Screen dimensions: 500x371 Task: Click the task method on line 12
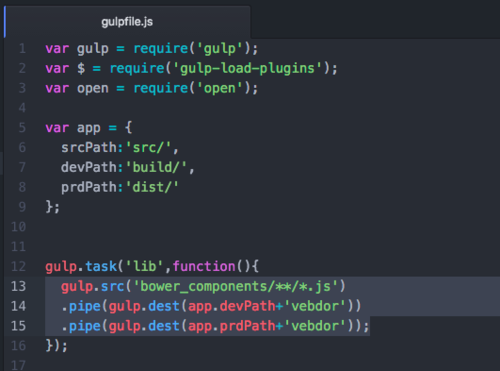click(101, 266)
